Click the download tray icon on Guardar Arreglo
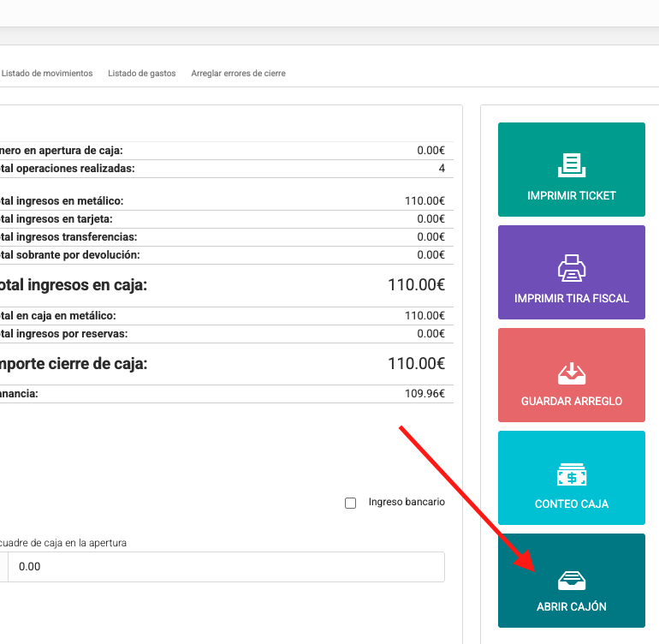 [x=572, y=373]
